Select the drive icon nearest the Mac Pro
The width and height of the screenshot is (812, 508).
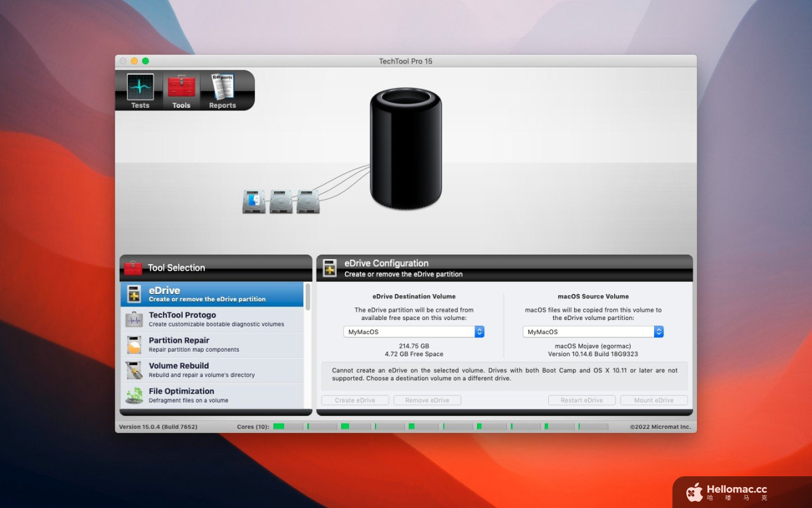[308, 201]
